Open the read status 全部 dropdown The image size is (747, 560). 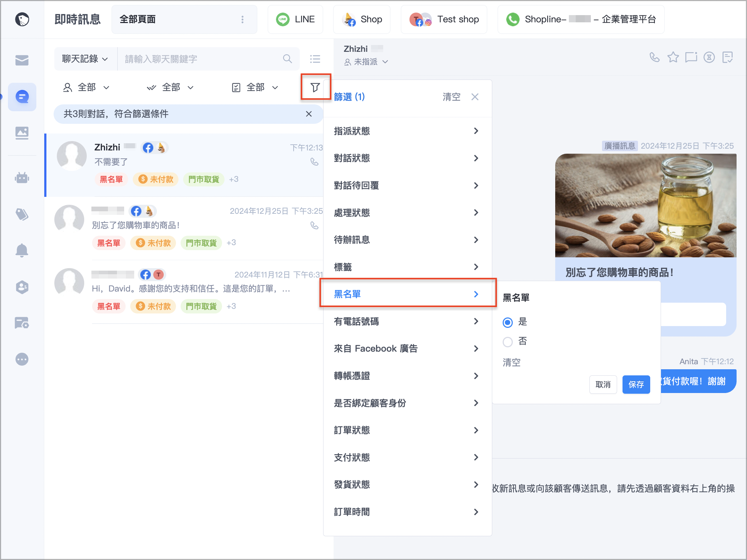pyautogui.click(x=171, y=87)
